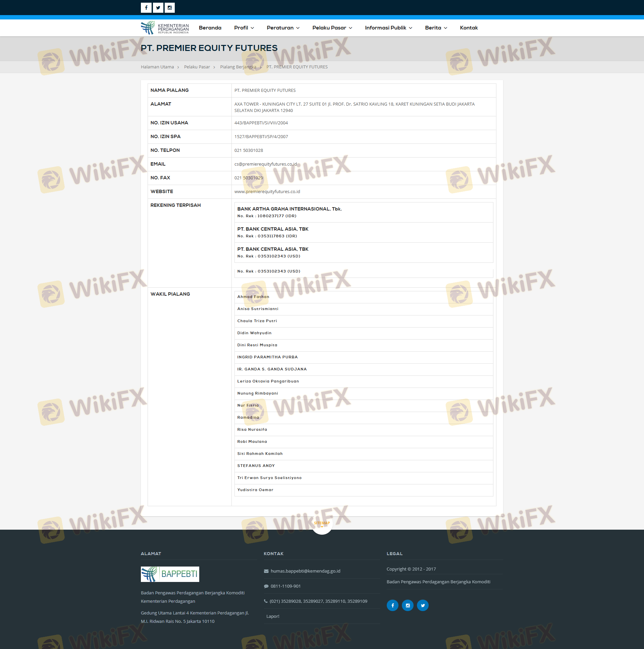Click the humas.bappebti email link
This screenshot has height=649, width=644.
305,571
